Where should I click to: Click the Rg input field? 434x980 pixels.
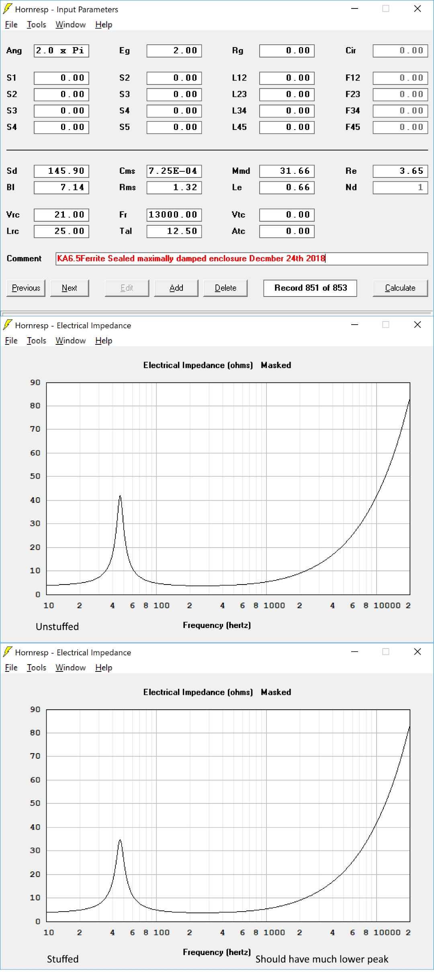coord(287,51)
